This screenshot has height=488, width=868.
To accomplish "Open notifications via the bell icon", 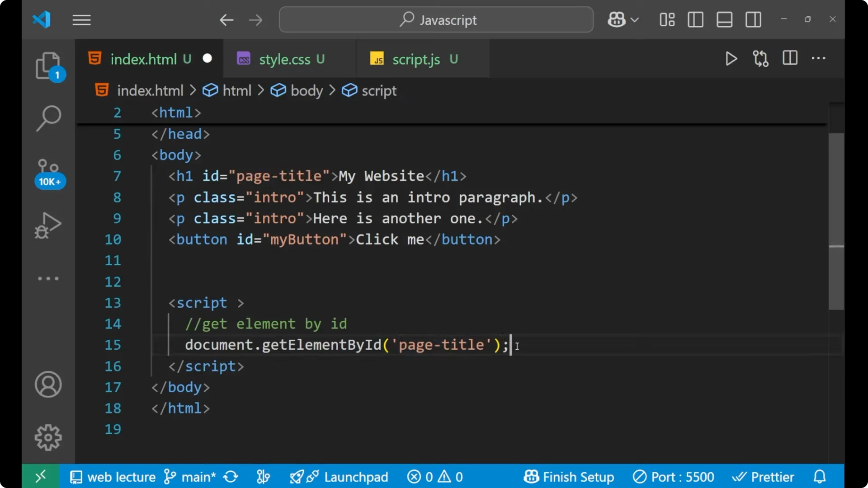I will [820, 476].
